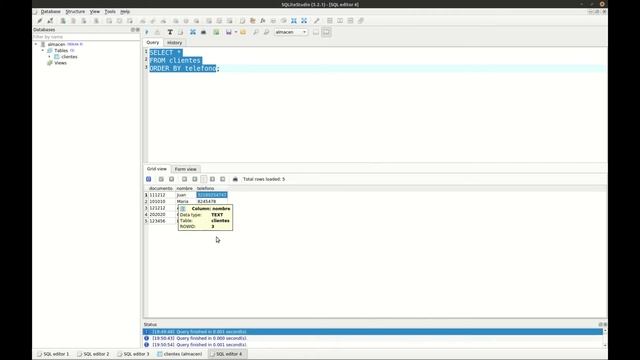Click the tile windows icon right of the wrench
640x360 pixels.
(x=329, y=21)
